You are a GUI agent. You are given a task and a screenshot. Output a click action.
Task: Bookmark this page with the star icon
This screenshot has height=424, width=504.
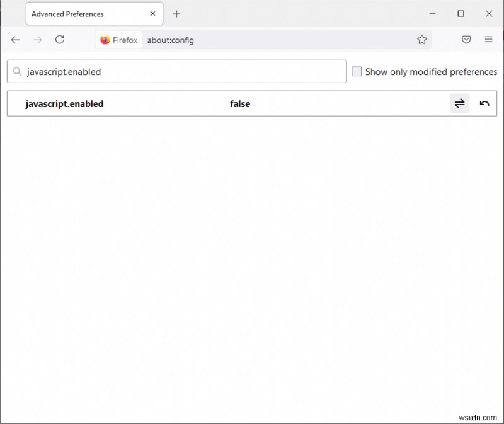pos(421,40)
